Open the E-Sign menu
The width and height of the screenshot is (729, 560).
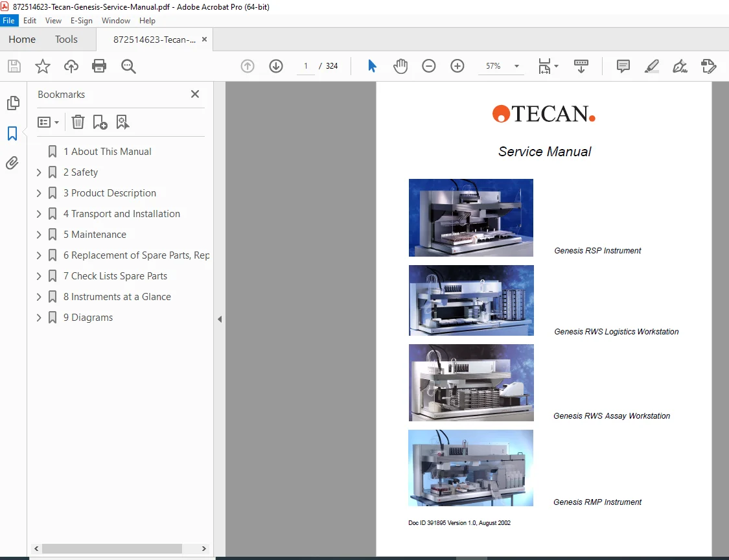(82, 21)
